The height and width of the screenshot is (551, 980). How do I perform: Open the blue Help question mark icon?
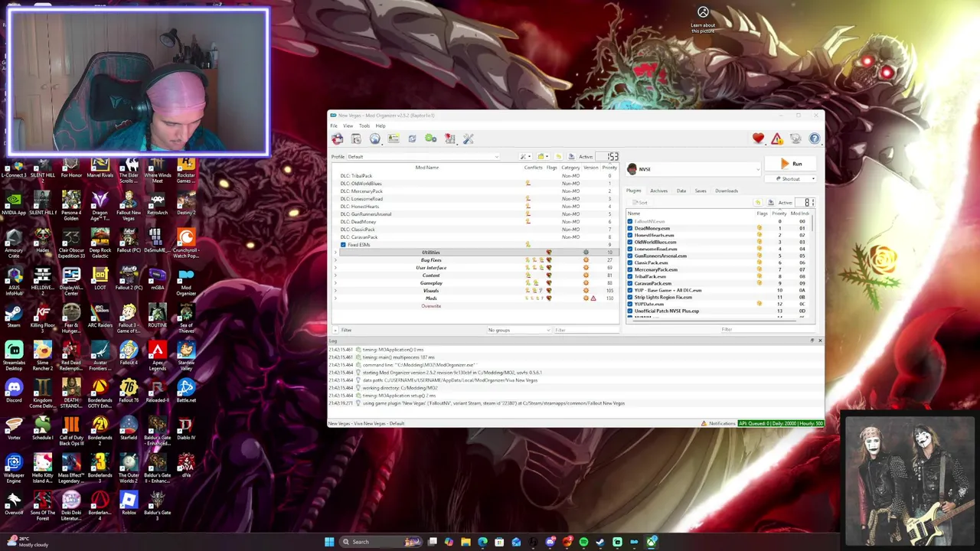(x=815, y=139)
